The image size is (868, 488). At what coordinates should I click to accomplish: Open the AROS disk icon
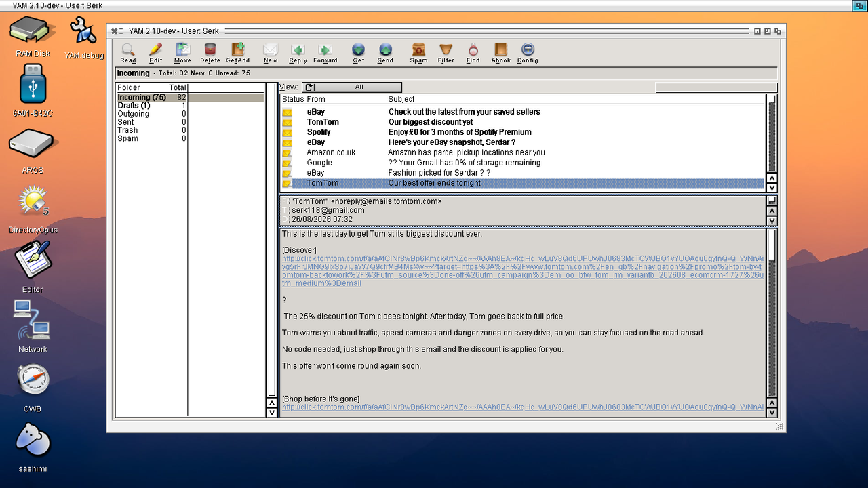[33, 150]
